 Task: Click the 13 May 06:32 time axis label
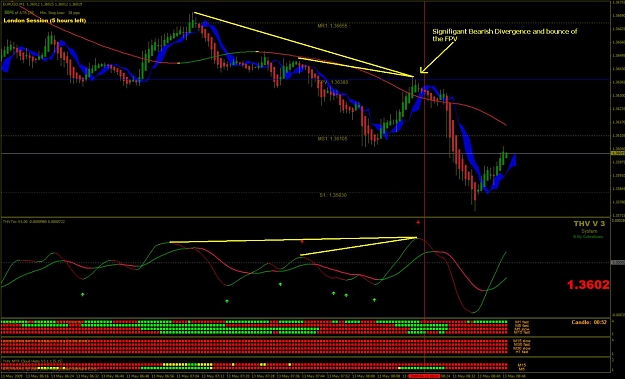pyautogui.click(x=88, y=376)
